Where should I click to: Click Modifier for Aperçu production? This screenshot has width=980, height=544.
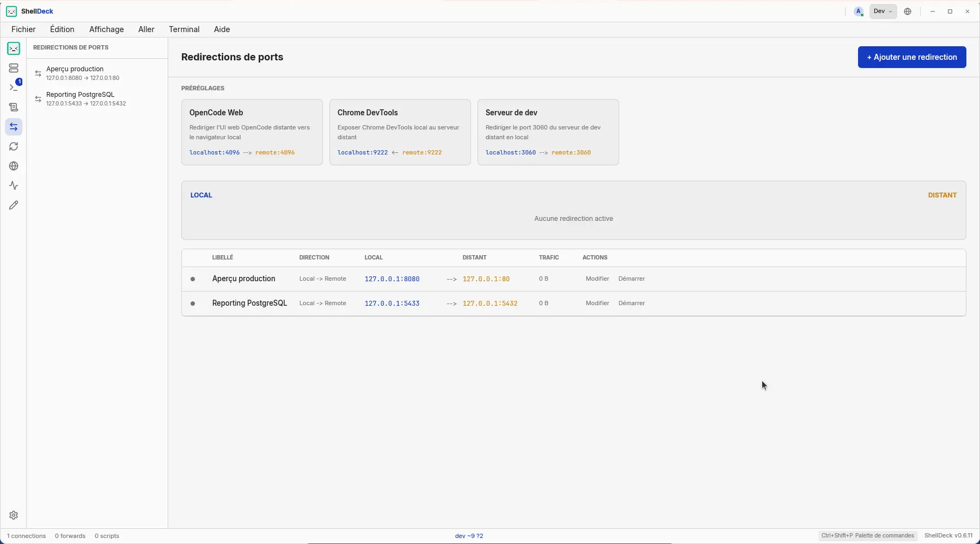(x=597, y=279)
